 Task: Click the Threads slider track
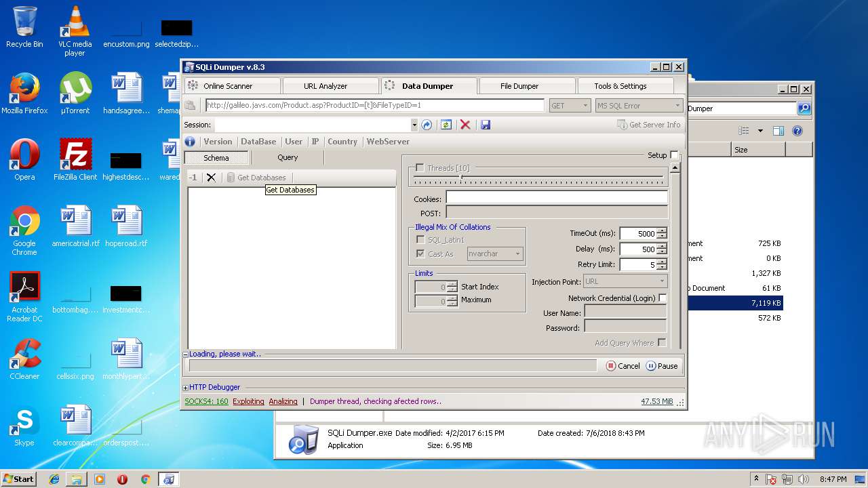tap(540, 178)
